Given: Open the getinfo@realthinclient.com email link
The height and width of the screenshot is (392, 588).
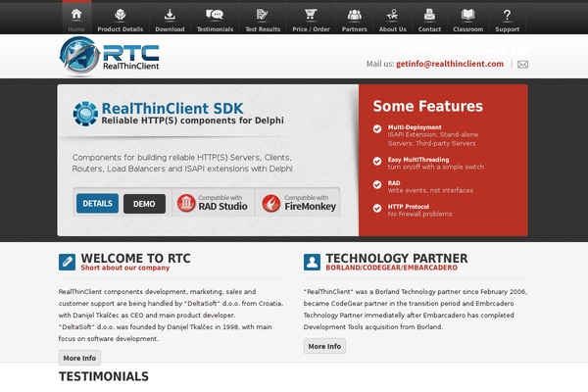Looking at the screenshot, I should click(x=450, y=64).
